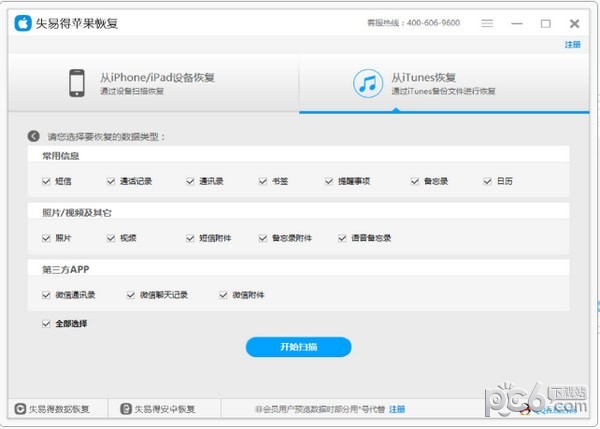The width and height of the screenshot is (600, 429).
Task: Click the back arrow icon
Action: click(34, 136)
